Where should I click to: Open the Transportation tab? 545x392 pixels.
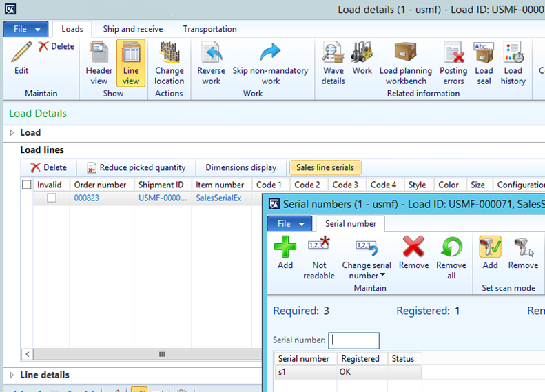(209, 29)
